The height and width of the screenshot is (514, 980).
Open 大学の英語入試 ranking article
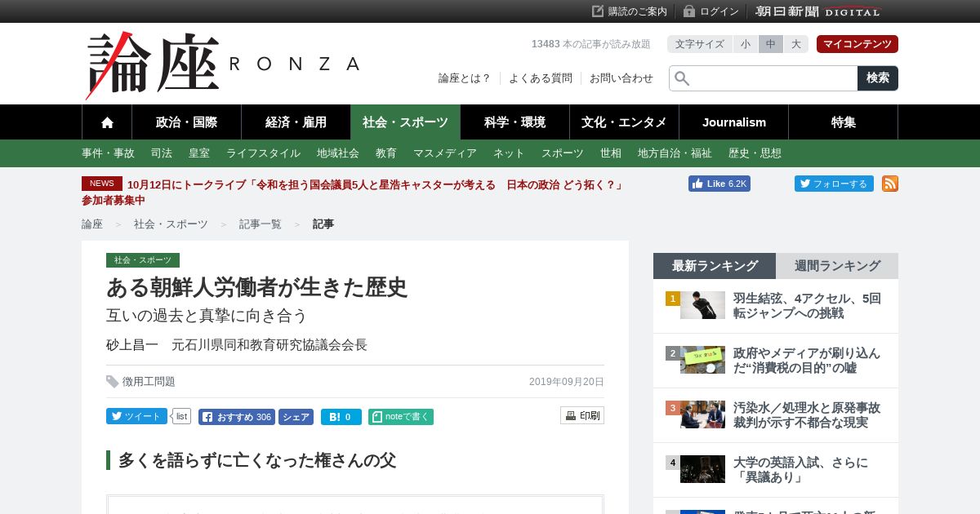tap(800, 470)
